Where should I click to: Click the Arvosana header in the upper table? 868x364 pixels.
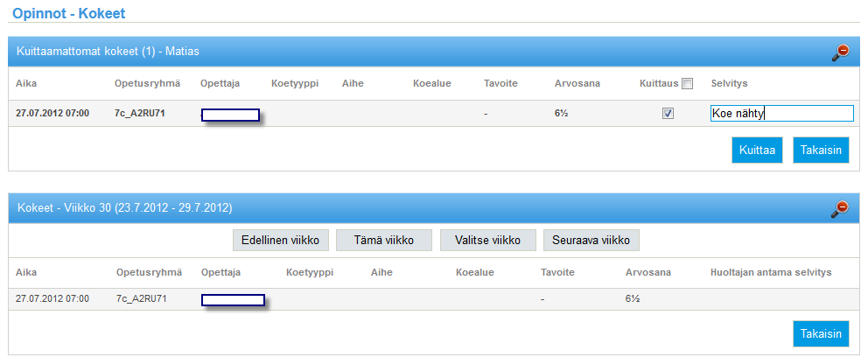pos(577,83)
